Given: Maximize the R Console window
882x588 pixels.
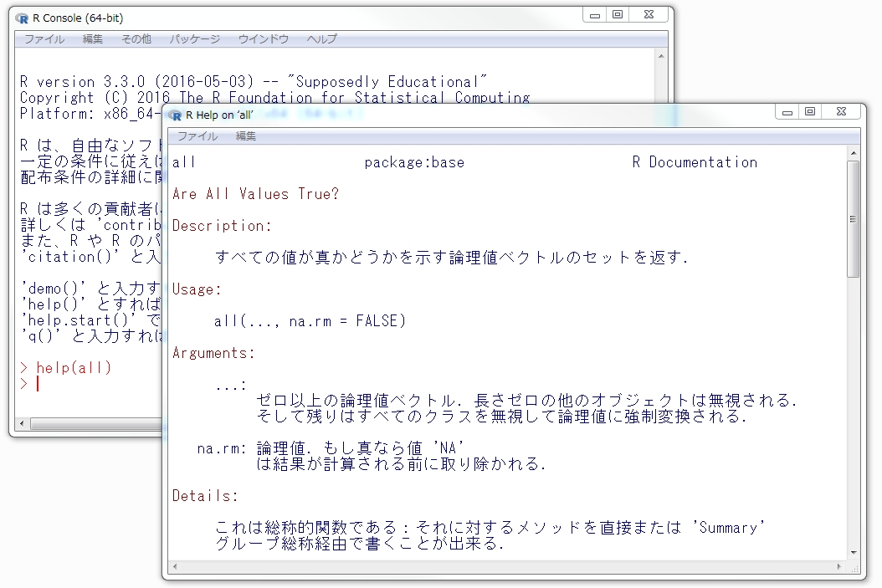Looking at the screenshot, I should click(x=618, y=14).
